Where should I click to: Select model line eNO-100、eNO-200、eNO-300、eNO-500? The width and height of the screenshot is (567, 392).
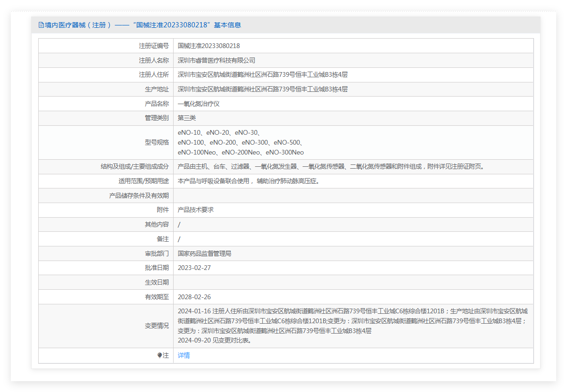(x=240, y=142)
